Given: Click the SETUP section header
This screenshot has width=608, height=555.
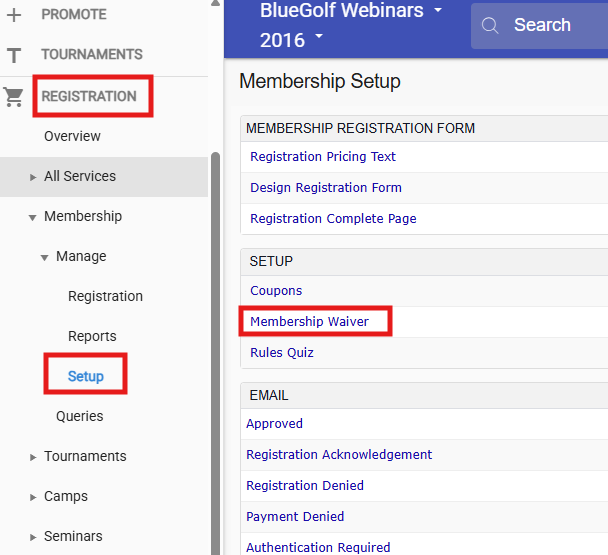Looking at the screenshot, I should 271,261.
